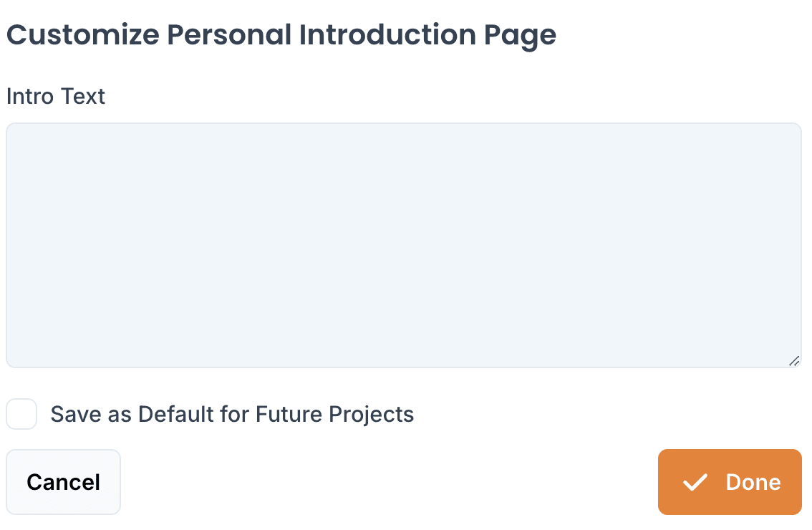Click the "Save as Default for Future Projects" label

[x=232, y=415]
